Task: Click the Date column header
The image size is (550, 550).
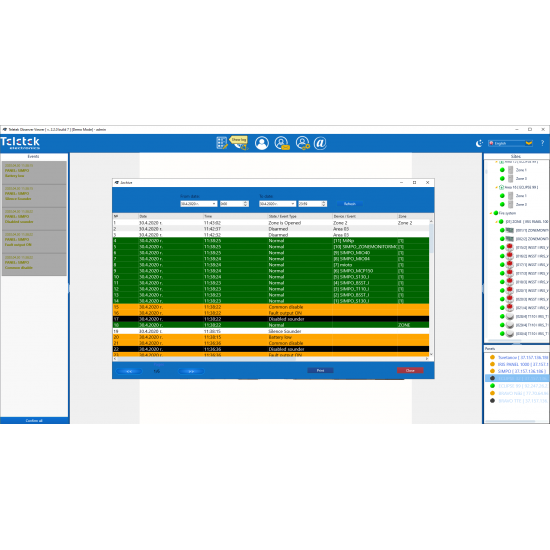Action: (x=170, y=216)
